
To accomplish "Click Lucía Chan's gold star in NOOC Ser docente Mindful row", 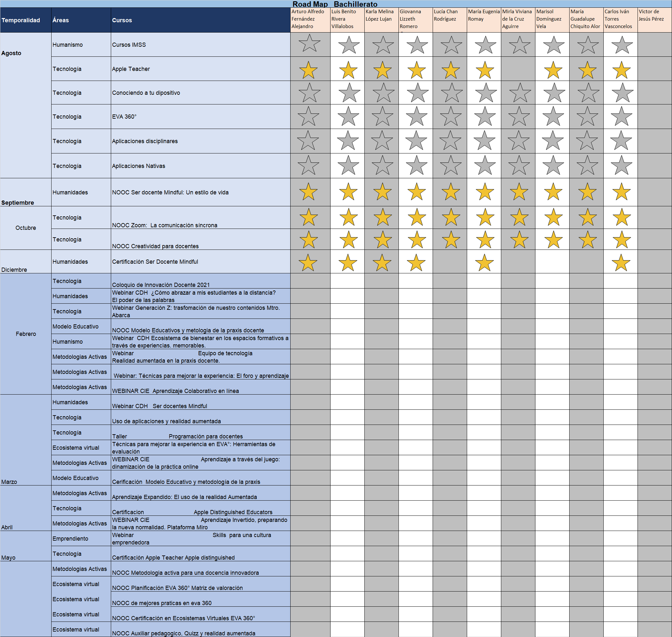I will coord(451,191).
